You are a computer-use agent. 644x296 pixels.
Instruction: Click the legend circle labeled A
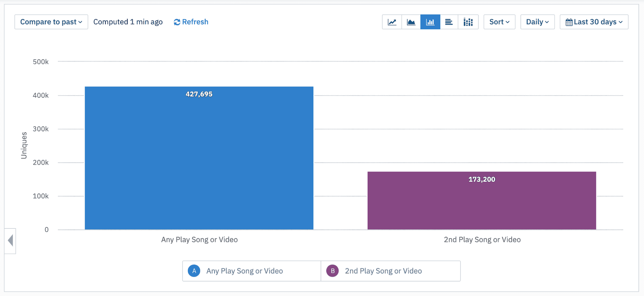(194, 271)
